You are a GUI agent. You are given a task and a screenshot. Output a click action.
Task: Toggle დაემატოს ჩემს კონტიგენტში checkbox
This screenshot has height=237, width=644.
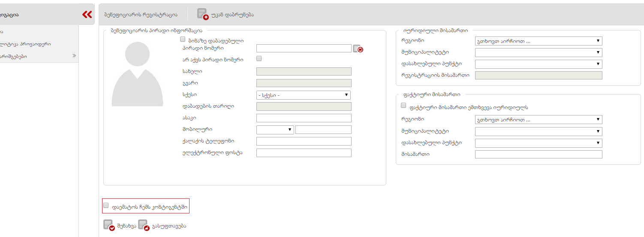106,205
